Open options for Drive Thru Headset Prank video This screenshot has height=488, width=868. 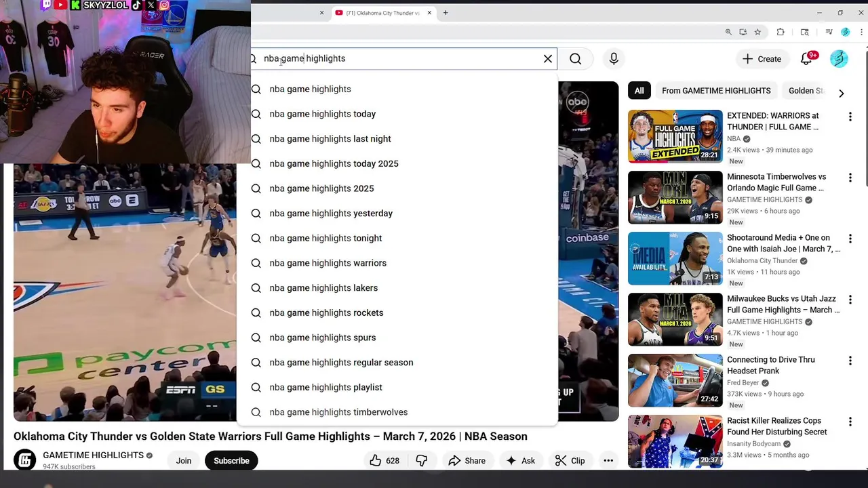click(850, 361)
